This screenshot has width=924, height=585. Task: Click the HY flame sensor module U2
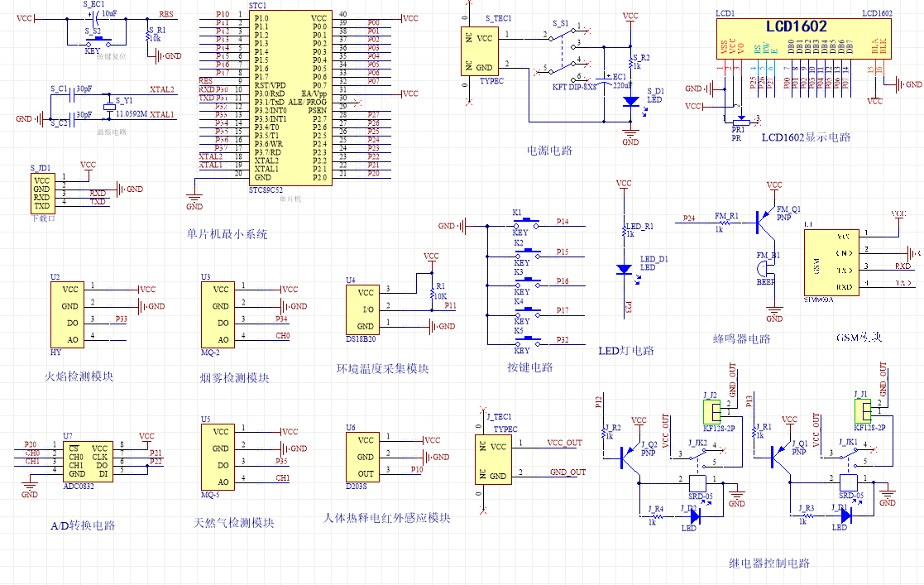pos(67,315)
